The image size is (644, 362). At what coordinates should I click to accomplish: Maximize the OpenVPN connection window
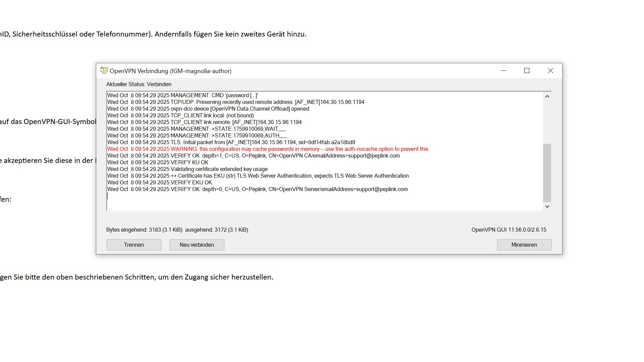pyautogui.click(x=527, y=71)
